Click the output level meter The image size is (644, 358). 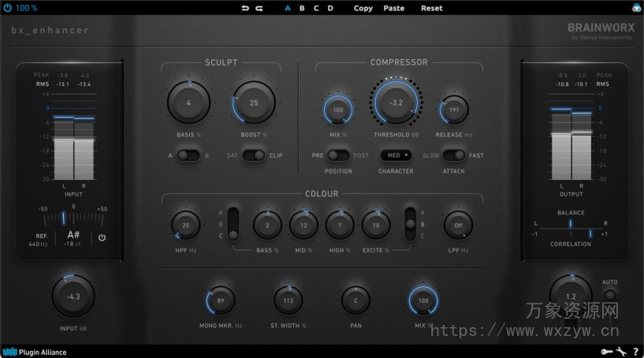tap(571, 138)
